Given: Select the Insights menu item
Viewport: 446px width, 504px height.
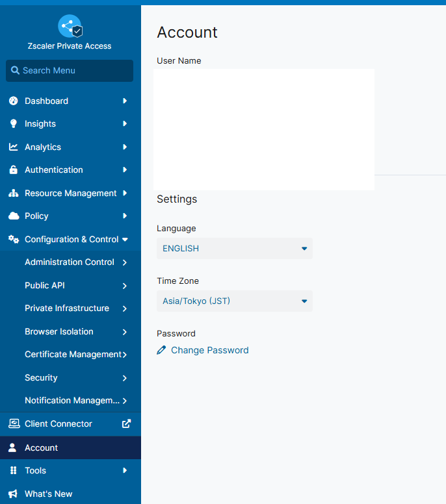Looking at the screenshot, I should click(x=70, y=124).
